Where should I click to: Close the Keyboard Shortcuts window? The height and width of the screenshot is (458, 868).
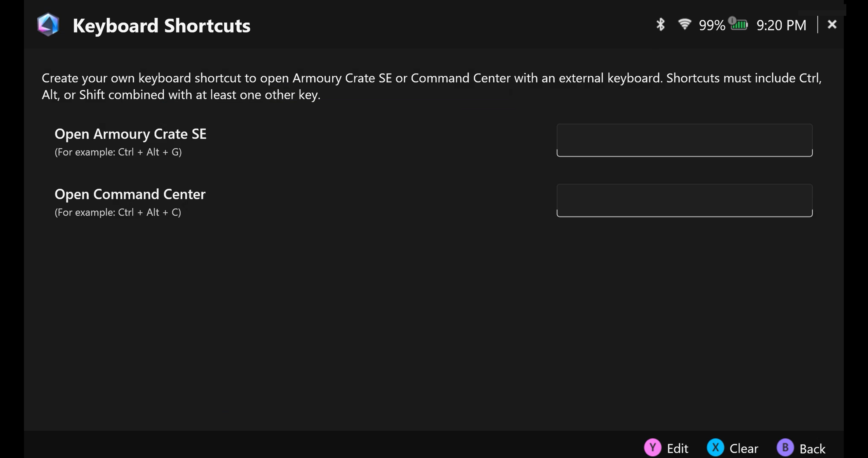click(832, 24)
